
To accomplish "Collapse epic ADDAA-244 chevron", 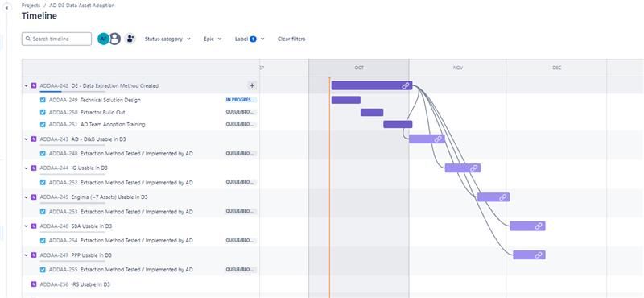I will (x=27, y=168).
